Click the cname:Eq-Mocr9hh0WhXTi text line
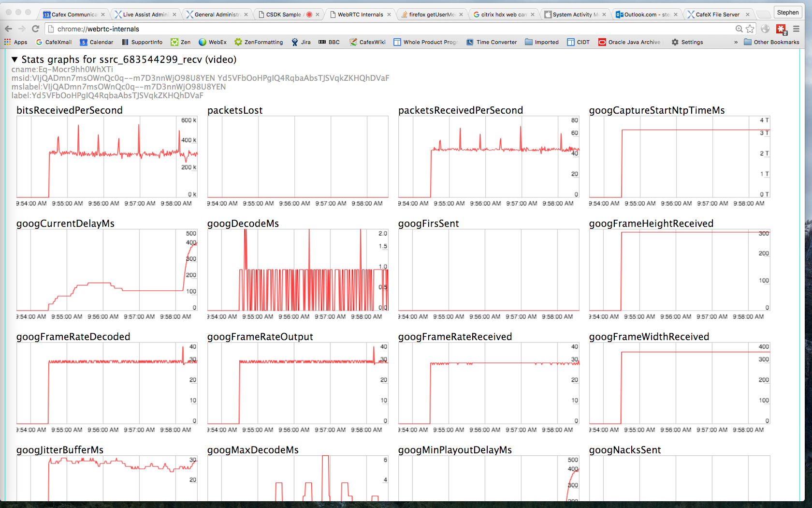This screenshot has height=508, width=812. (x=62, y=69)
